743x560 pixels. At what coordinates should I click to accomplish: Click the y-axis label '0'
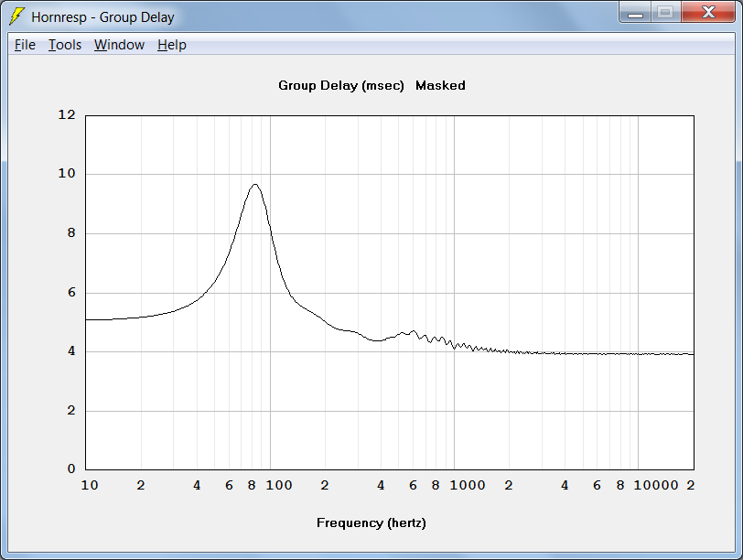click(71, 468)
